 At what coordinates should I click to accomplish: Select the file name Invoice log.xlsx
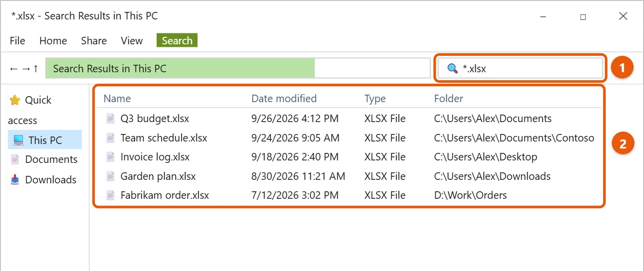click(x=155, y=157)
